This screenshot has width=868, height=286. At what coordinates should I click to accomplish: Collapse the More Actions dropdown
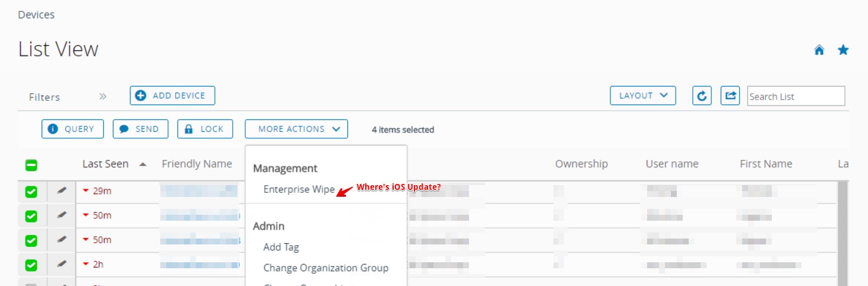click(296, 129)
